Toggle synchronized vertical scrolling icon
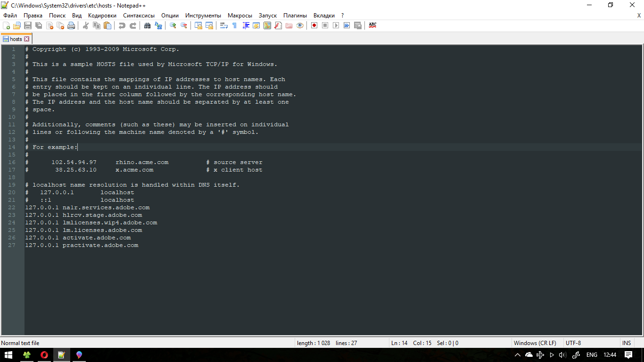This screenshot has height=362, width=644. [198, 25]
